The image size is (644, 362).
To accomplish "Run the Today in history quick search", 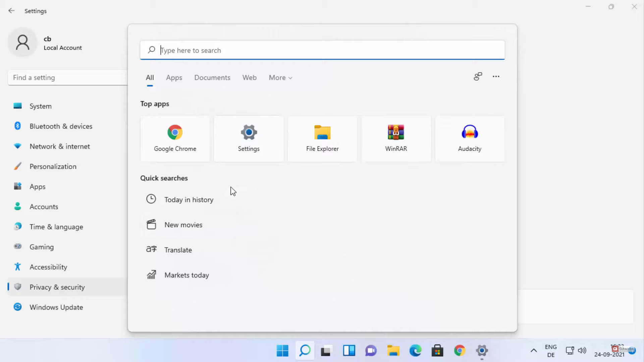I will click(x=189, y=200).
